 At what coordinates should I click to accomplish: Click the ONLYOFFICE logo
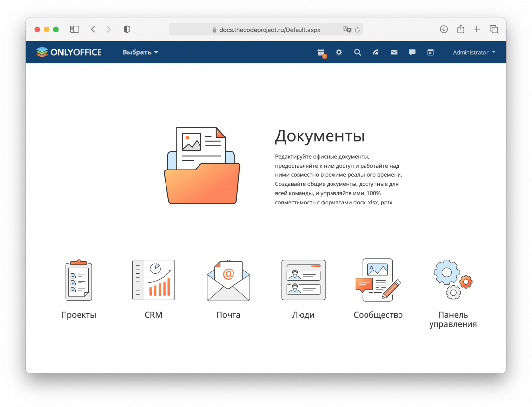69,52
